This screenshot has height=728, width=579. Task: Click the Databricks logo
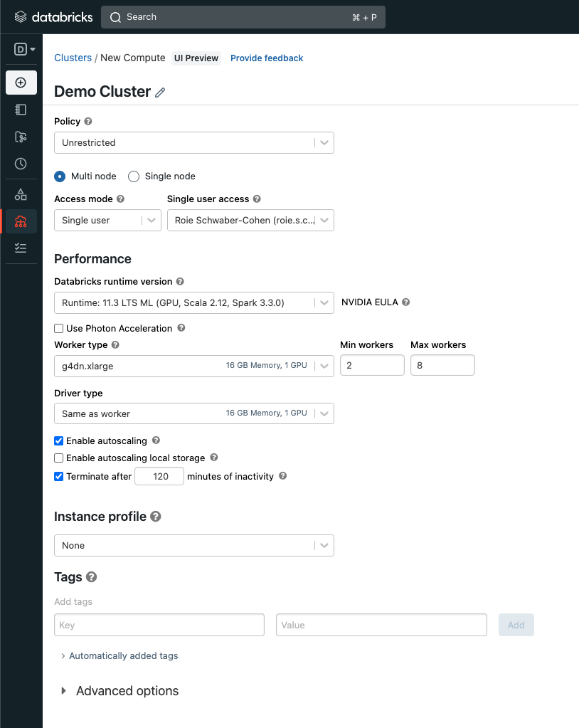point(53,17)
